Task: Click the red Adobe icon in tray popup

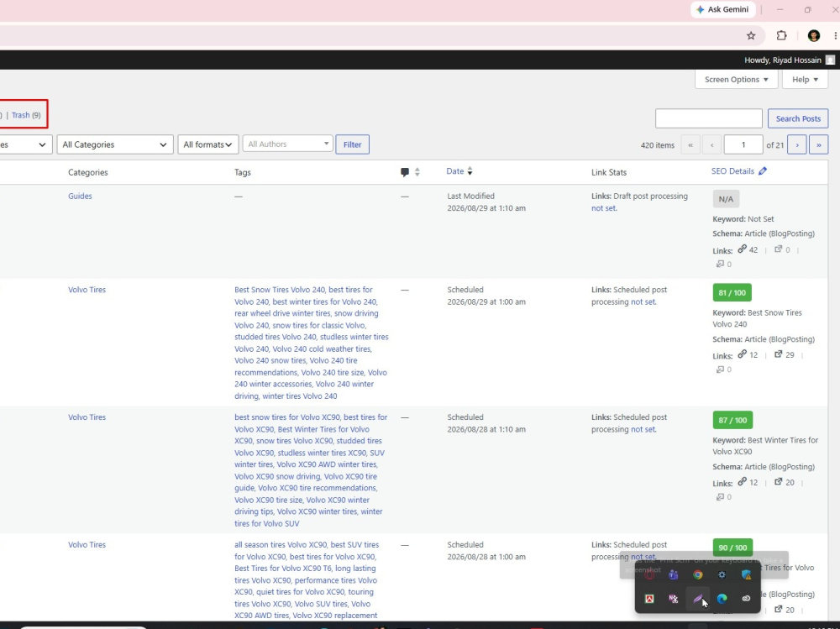Action: [x=649, y=599]
